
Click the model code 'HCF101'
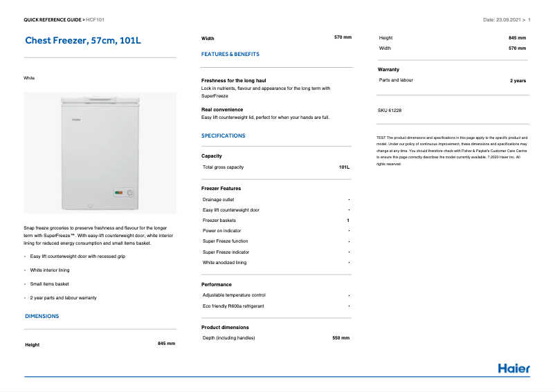coord(95,20)
